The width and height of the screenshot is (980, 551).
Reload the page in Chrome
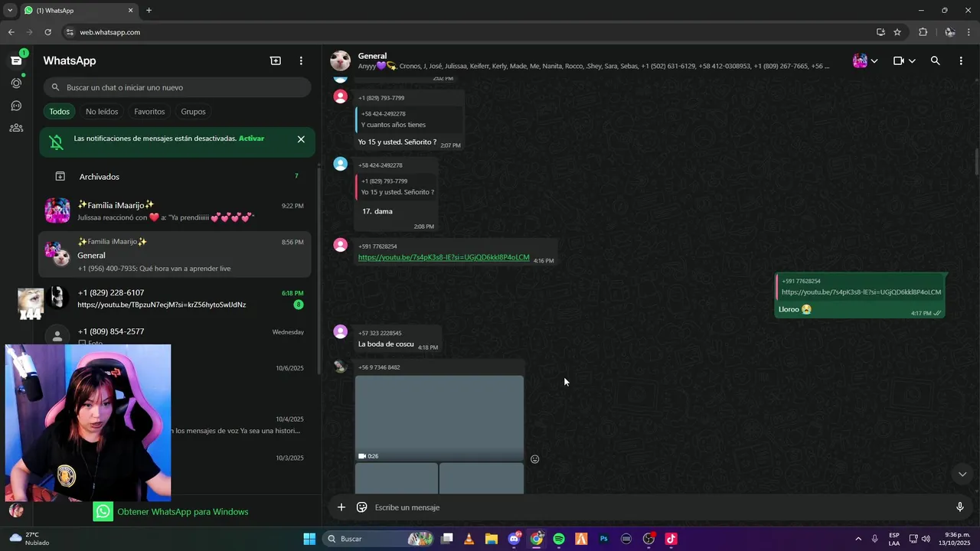[47, 32]
